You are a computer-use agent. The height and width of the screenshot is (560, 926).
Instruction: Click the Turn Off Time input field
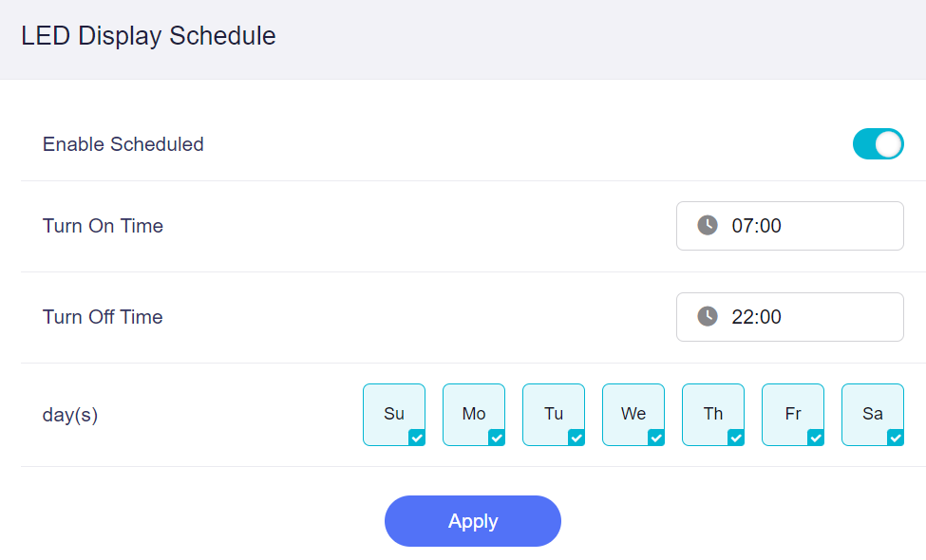point(789,316)
